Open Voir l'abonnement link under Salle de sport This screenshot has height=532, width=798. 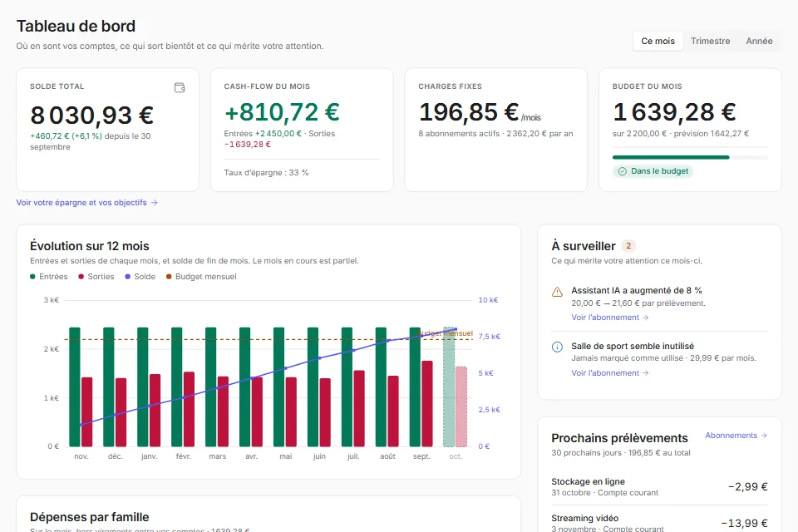pos(609,372)
